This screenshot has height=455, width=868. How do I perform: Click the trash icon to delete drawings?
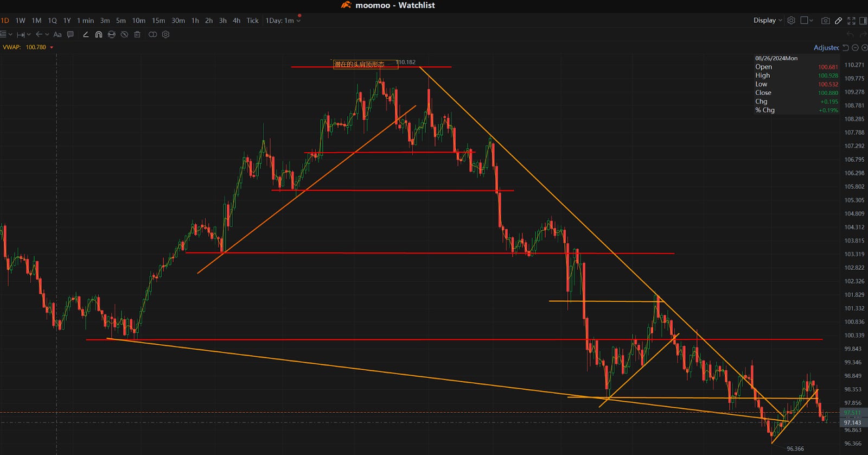(x=137, y=34)
